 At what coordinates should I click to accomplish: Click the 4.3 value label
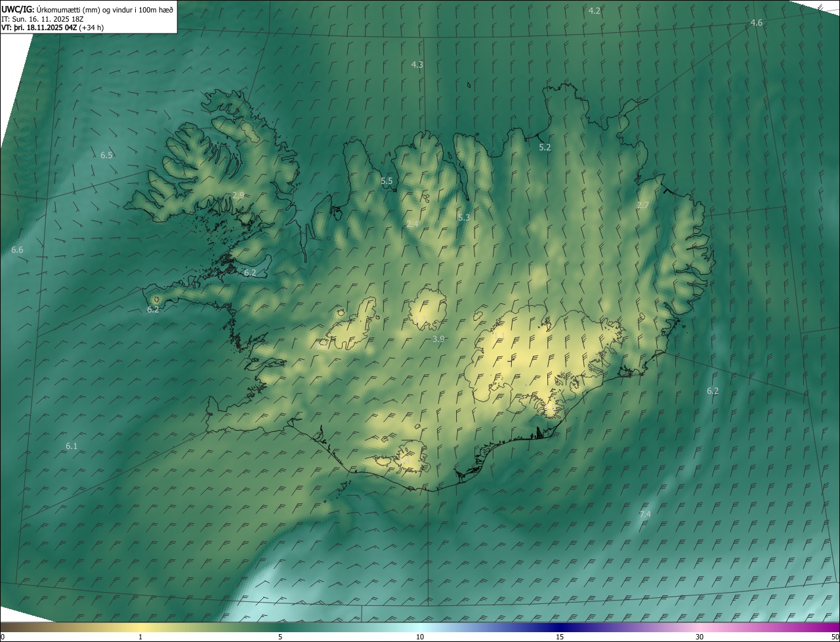417,64
